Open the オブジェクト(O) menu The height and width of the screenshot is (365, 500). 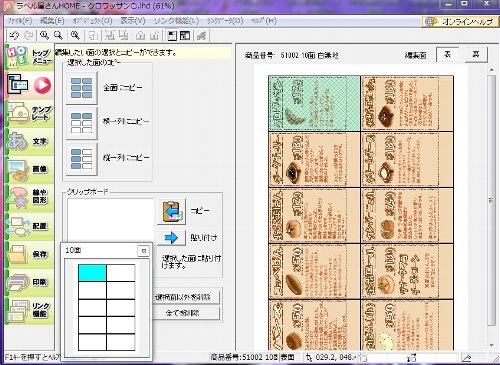click(92, 21)
